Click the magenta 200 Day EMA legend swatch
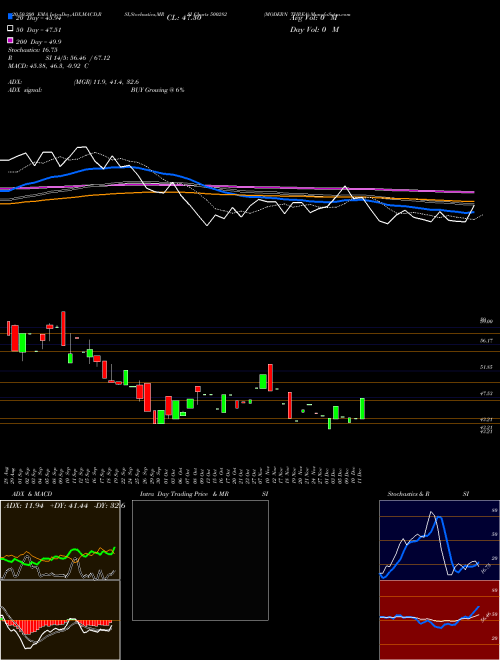The height and width of the screenshot is (660, 500). pyautogui.click(x=10, y=41)
